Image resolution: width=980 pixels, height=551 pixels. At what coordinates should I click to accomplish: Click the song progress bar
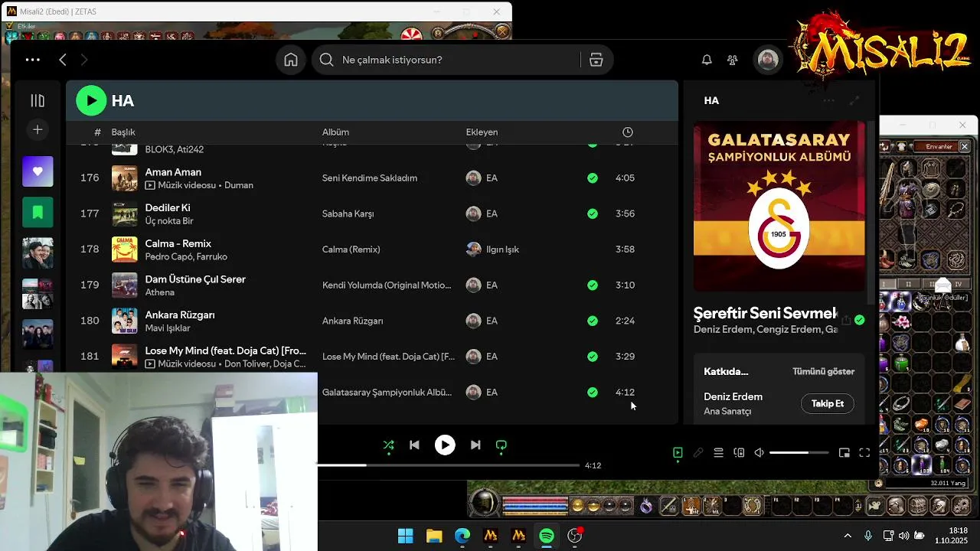pos(449,465)
